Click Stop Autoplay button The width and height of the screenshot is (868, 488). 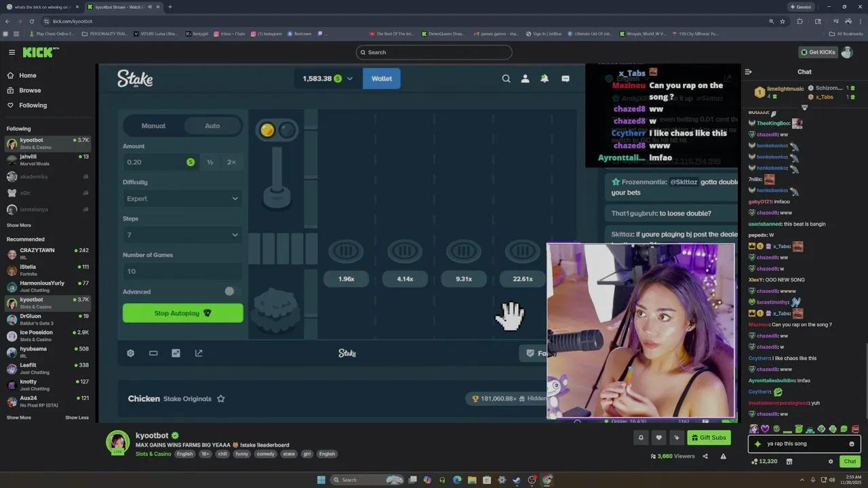coord(182,313)
